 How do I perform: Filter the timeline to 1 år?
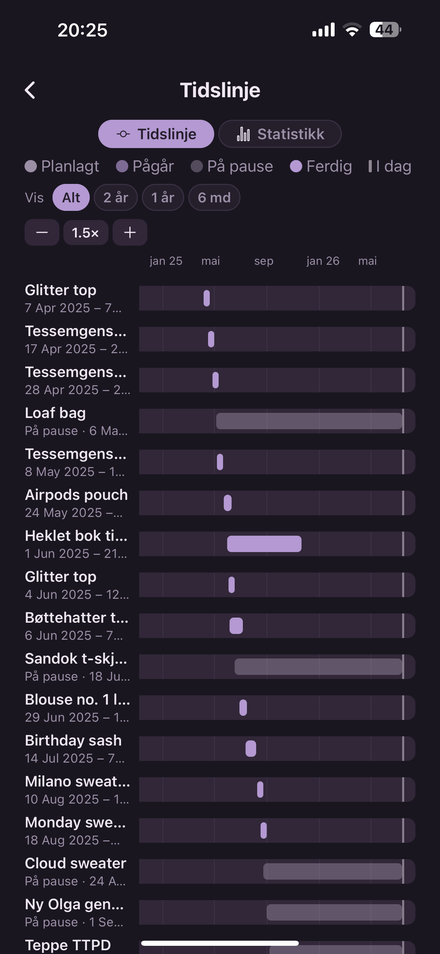pos(162,198)
